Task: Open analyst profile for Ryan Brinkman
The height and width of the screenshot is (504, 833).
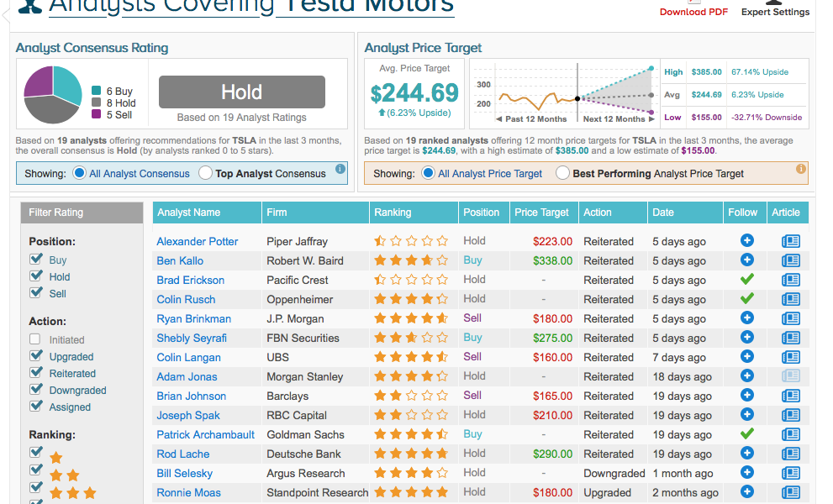Action: (193, 318)
